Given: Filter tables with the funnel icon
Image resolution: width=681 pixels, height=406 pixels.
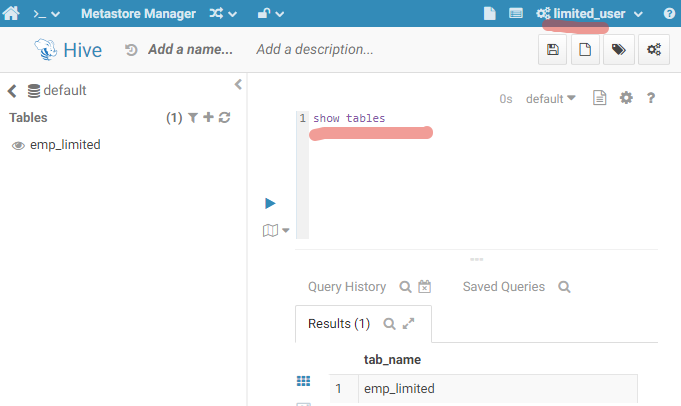Looking at the screenshot, I should click(x=193, y=118).
